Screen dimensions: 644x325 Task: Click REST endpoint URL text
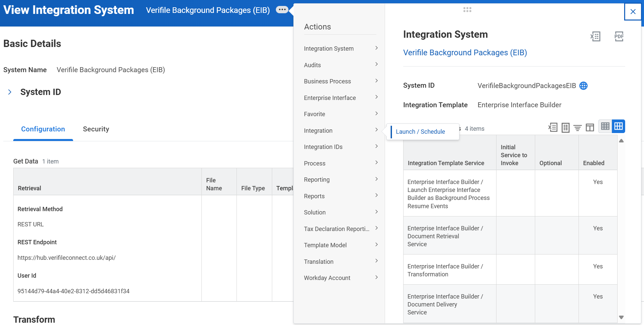point(66,258)
